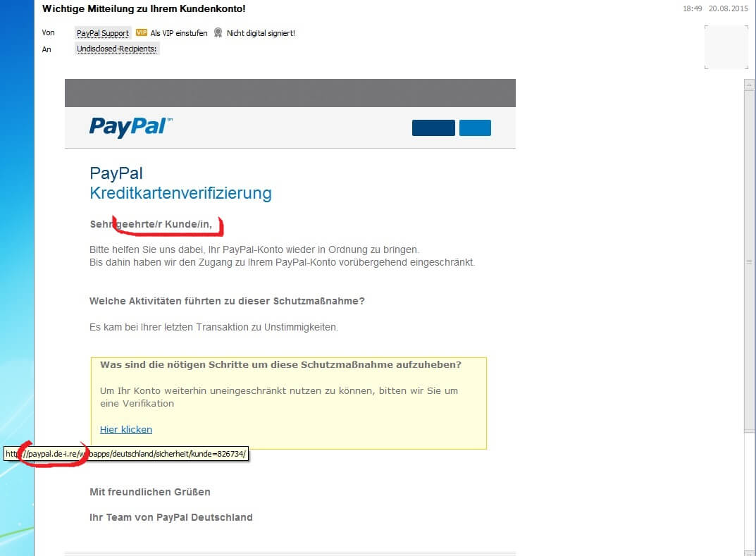Screen dimensions: 756x556
Task: Click the grip marks in the middle of the scrollbar
Action: click(749, 262)
